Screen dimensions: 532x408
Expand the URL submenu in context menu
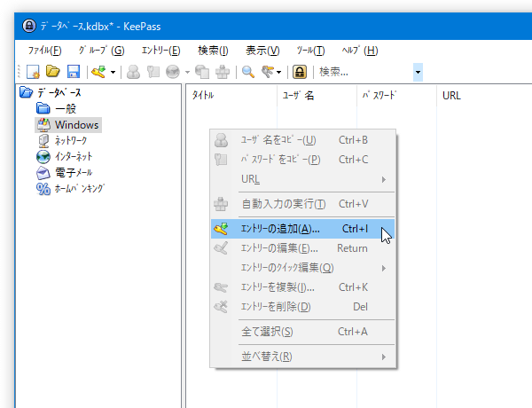pos(302,179)
